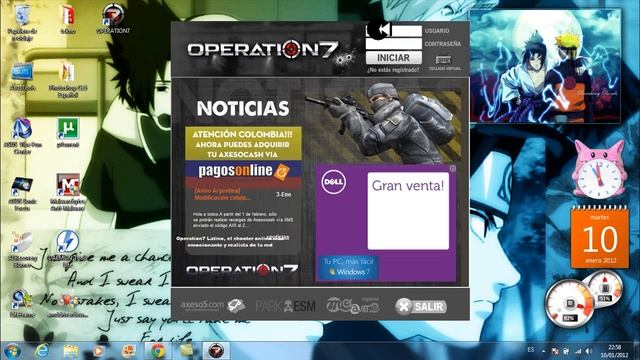Open the virtual keyboard (Teclado Virtual) icon
The width and height of the screenshot is (640, 360).
click(x=443, y=60)
